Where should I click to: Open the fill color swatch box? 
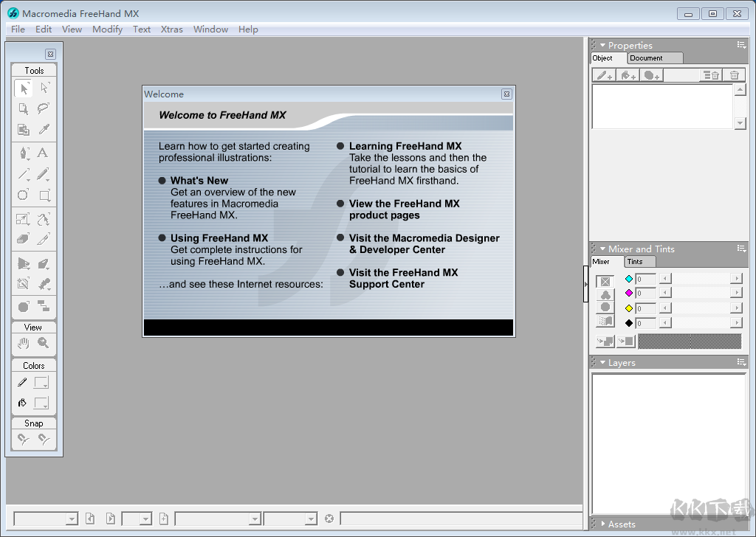click(x=41, y=403)
